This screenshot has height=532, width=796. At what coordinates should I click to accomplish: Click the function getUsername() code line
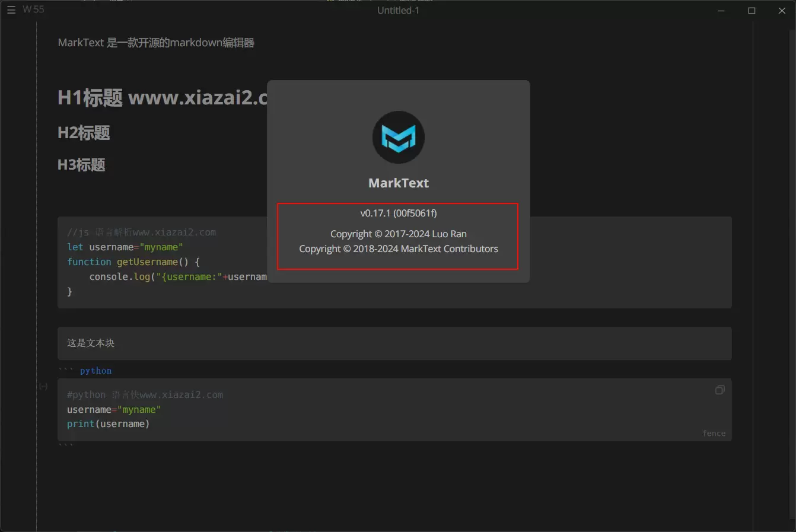click(133, 262)
